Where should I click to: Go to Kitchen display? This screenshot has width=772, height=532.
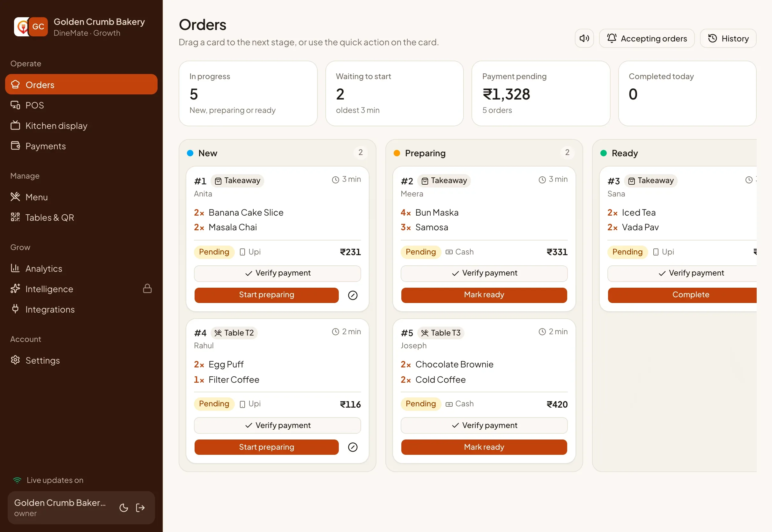pos(81,126)
